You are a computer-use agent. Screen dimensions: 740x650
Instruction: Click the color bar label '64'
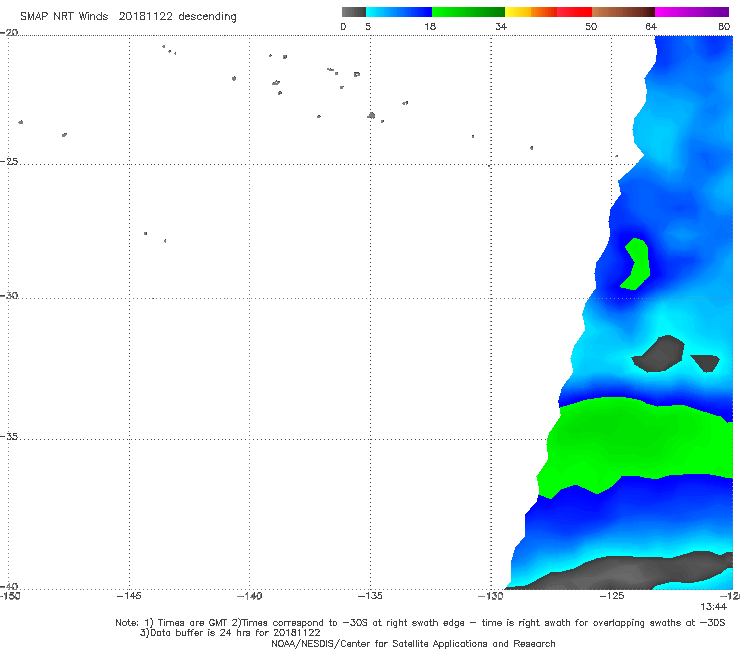point(650,26)
